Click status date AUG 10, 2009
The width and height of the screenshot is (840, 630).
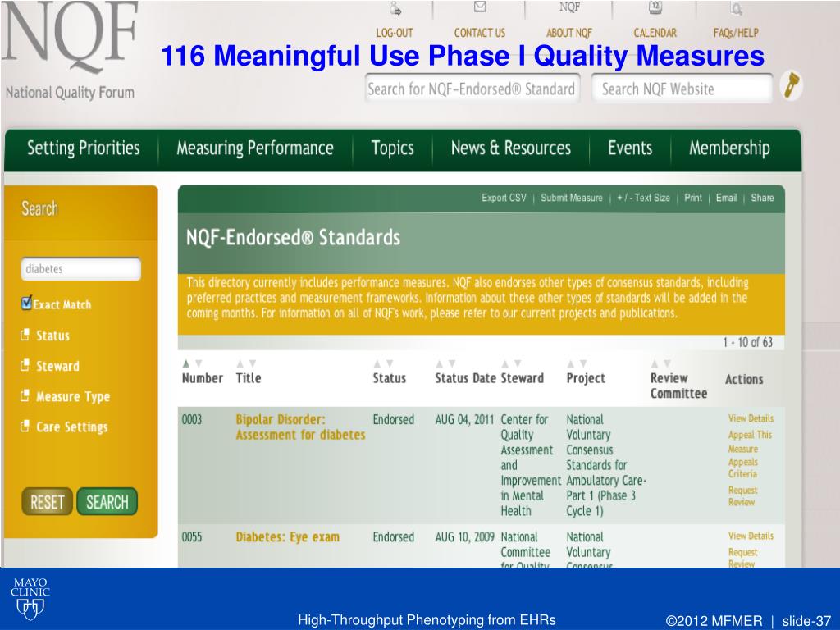464,536
